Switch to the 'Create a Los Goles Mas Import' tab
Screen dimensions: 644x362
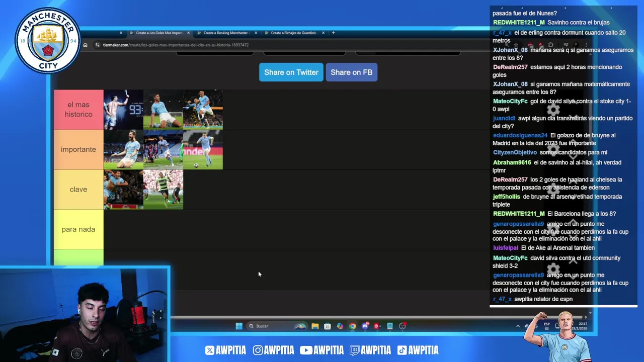159,33
